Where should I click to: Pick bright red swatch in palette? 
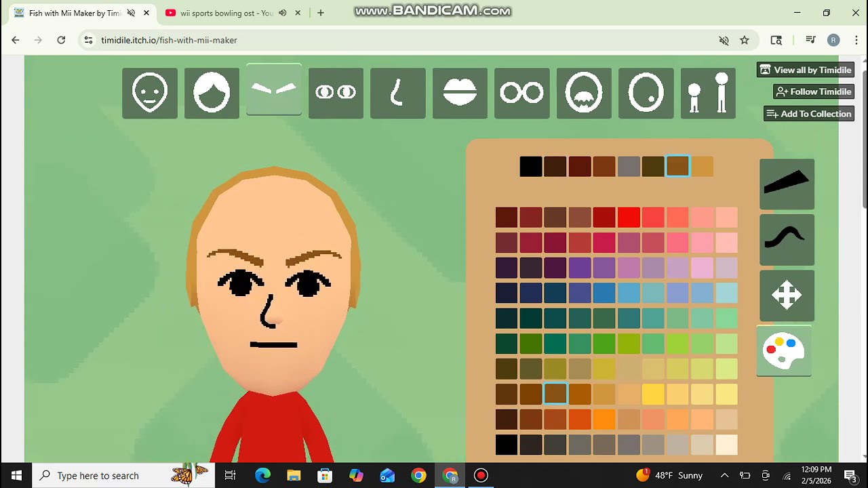point(629,218)
